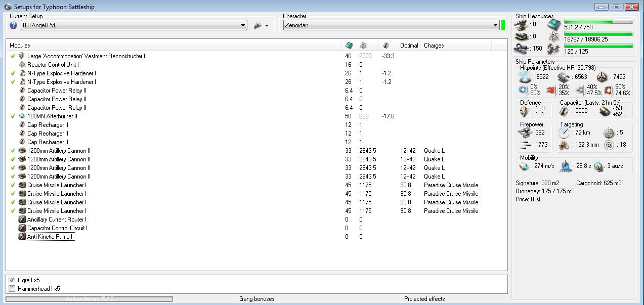The height and width of the screenshot is (305, 644).
Task: Click the scan resolution icon showing 132.3 mm
Action: point(564,145)
